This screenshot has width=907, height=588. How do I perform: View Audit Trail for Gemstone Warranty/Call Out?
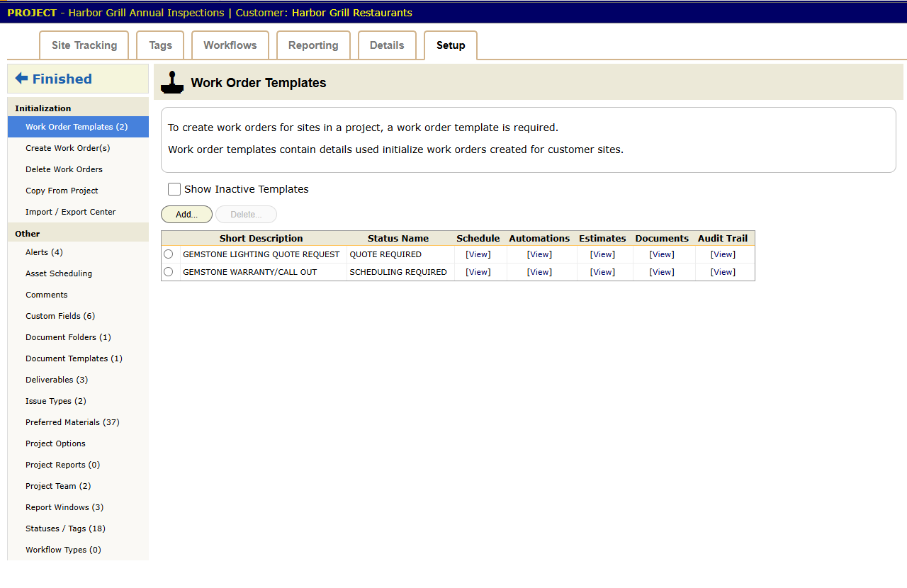(x=723, y=272)
